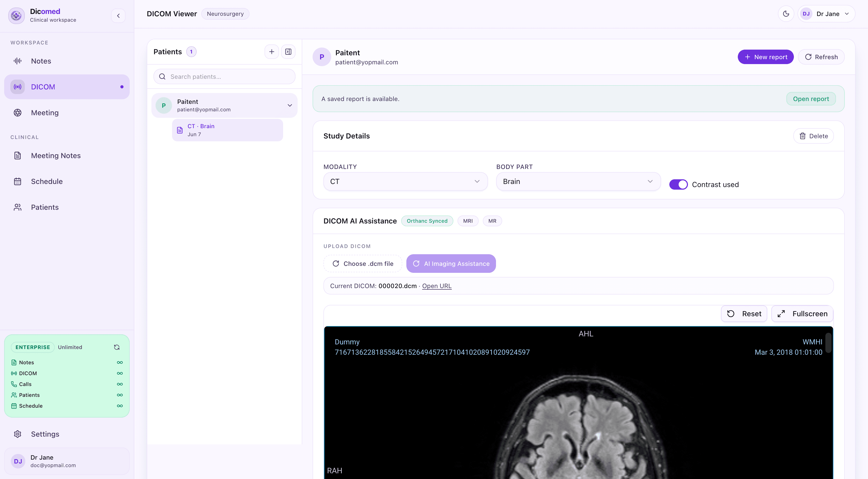Click the Paitent avatar in the header
The height and width of the screenshot is (479, 868).
click(322, 57)
